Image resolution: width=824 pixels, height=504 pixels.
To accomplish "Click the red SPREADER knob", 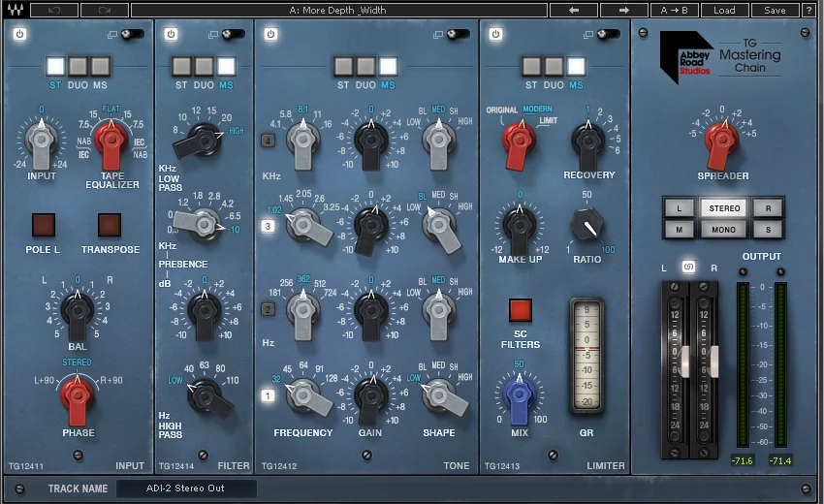I will click(721, 141).
